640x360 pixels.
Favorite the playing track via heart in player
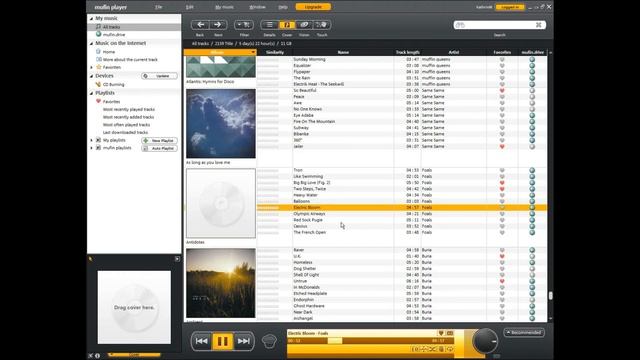441,333
